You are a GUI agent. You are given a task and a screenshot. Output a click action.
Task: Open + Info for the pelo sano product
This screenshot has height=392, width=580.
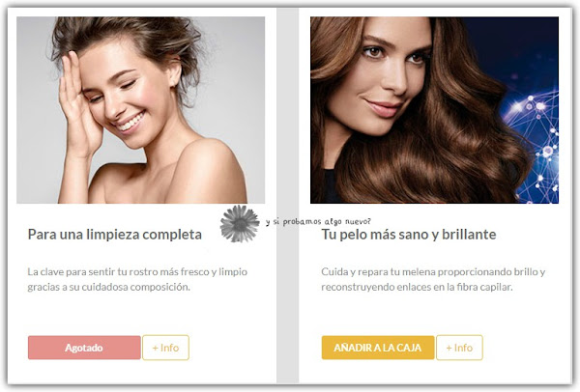(459, 348)
